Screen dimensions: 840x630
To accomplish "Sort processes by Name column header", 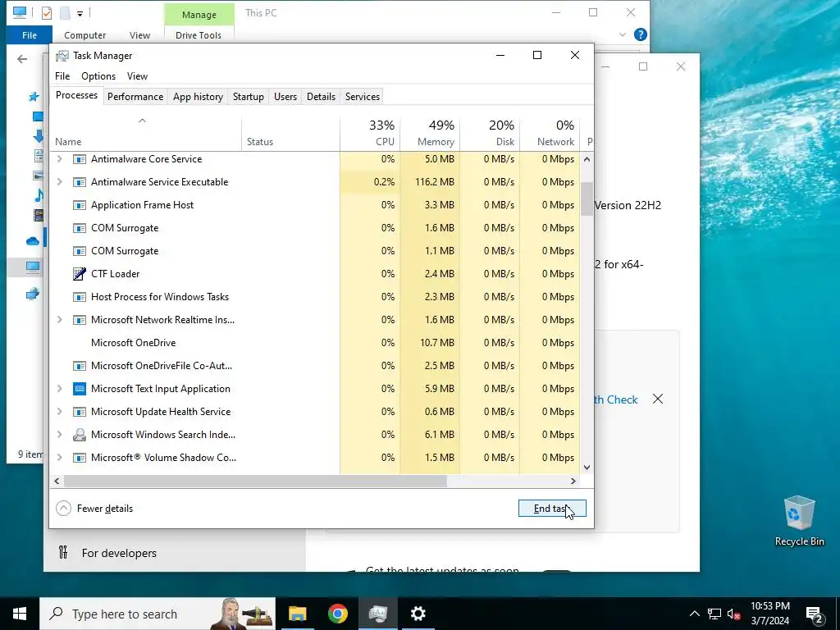I will coord(146,133).
